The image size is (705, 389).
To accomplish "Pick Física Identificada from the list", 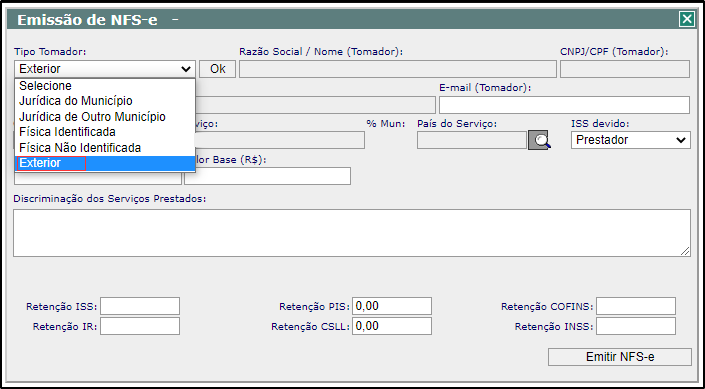I will coord(105,132).
